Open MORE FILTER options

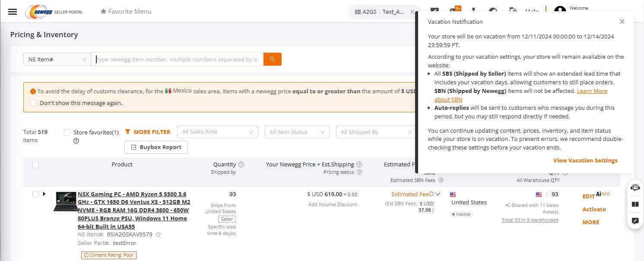(148, 132)
